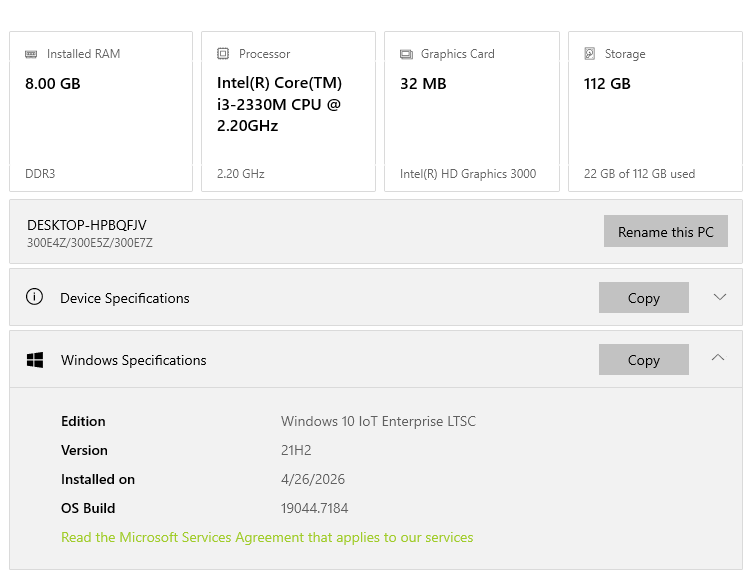Expand the Device Specifications section
755x585 pixels.
click(719, 297)
